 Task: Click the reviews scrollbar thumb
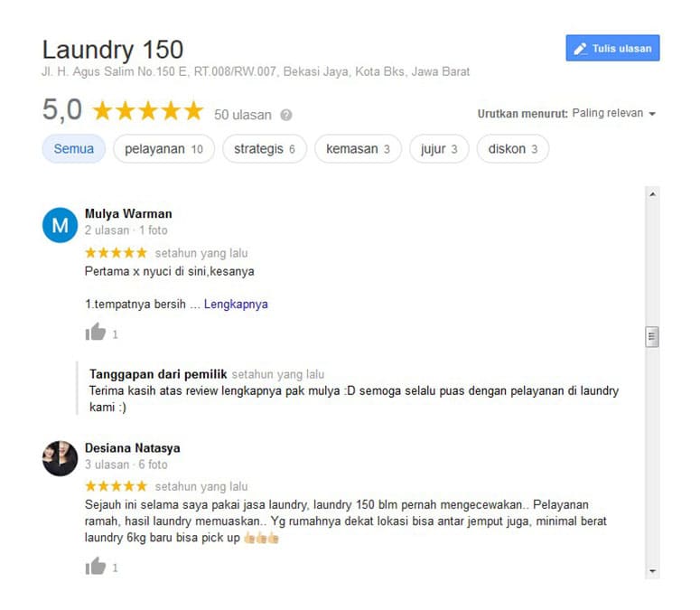pyautogui.click(x=652, y=337)
